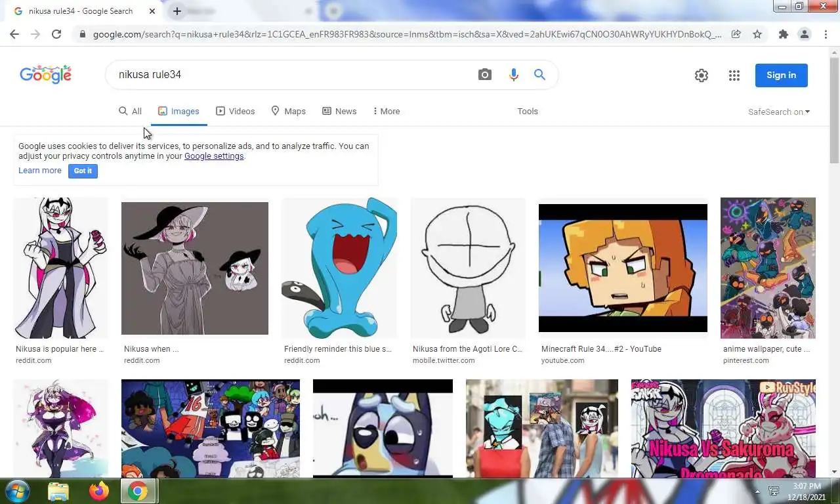This screenshot has height=504, width=840.
Task: Switch to the Videos tab
Action: pos(236,111)
